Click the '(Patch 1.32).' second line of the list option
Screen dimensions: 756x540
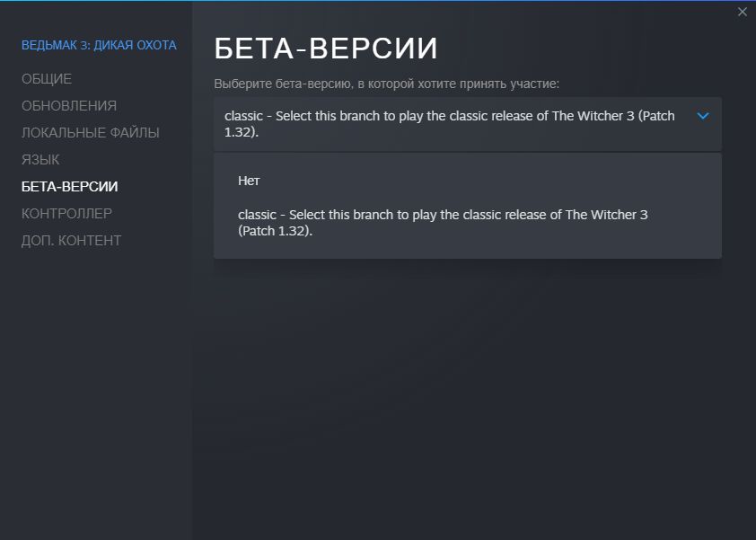click(275, 230)
